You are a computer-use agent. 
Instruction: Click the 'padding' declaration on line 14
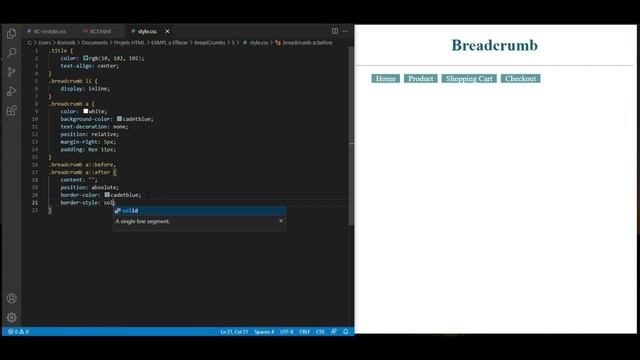88,149
